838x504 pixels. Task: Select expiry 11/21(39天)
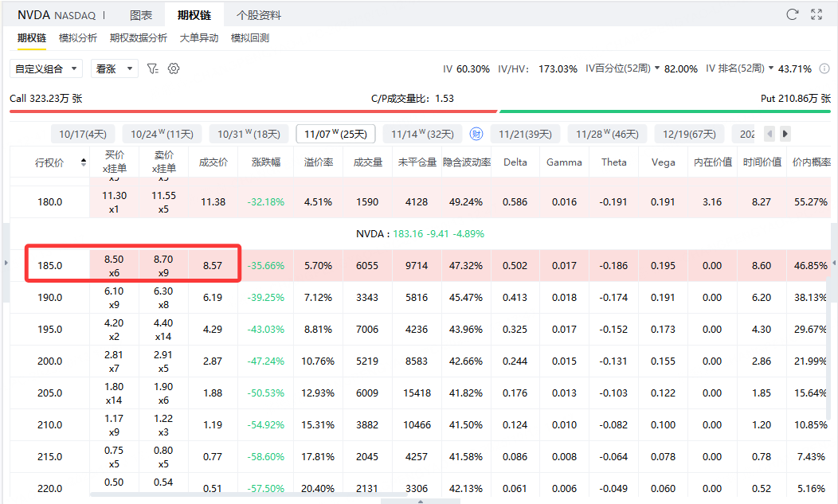pos(526,134)
